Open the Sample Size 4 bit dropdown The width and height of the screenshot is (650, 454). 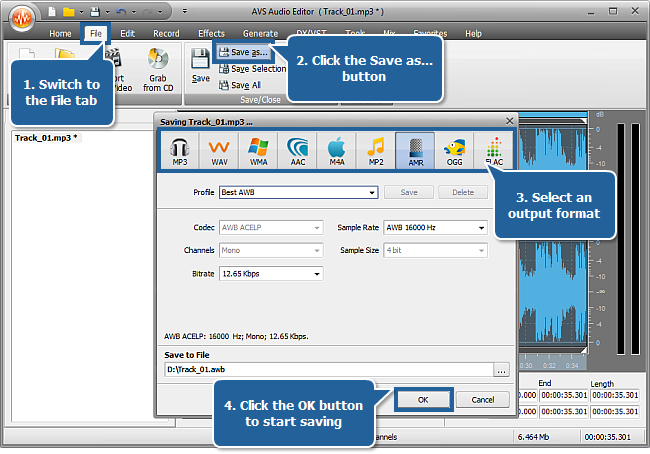point(435,250)
